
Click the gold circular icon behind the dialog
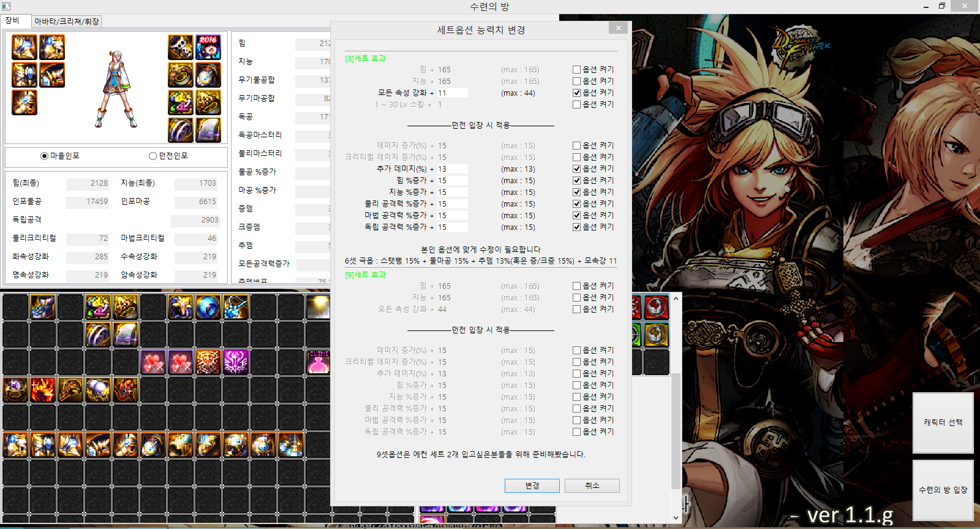point(656,335)
